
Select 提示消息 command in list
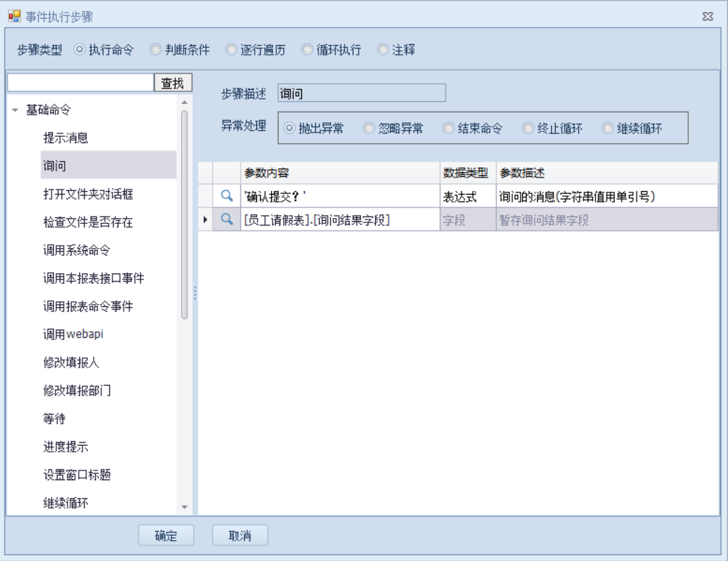(66, 138)
